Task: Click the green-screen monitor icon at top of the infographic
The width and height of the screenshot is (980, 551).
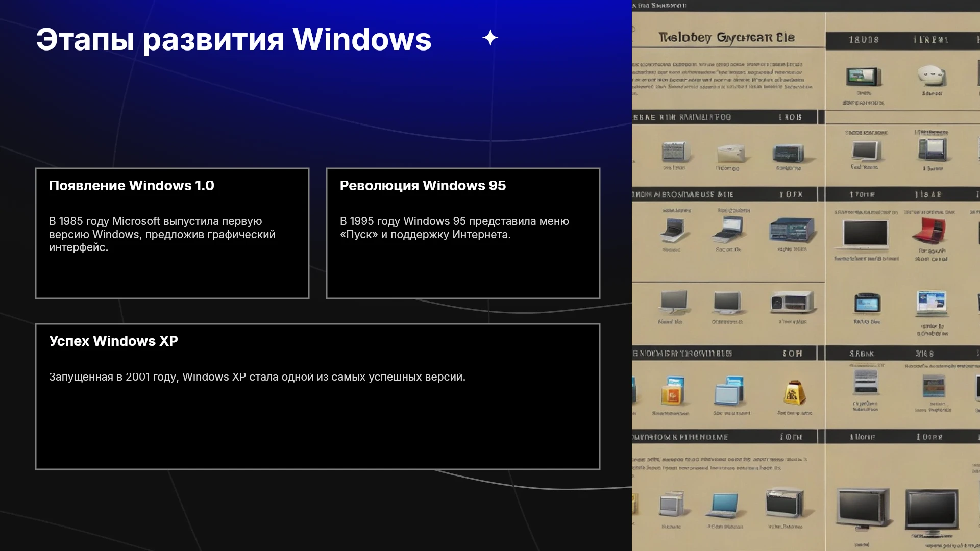Action: (x=864, y=77)
